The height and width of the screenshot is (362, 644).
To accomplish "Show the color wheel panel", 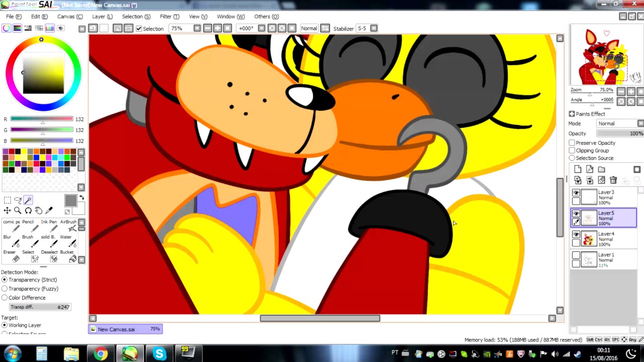I will coord(6,28).
